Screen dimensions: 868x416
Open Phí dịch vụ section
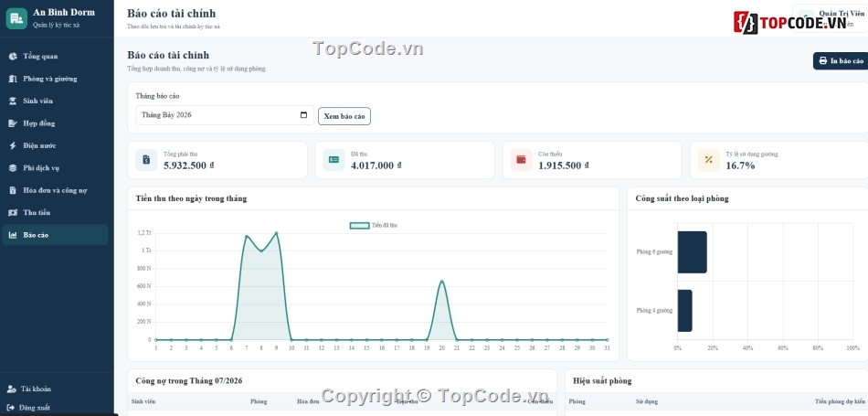click(x=56, y=168)
